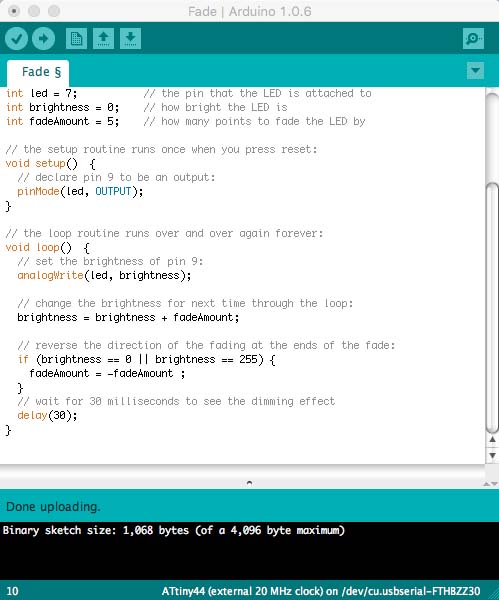
Task: Click the editor scroll down arrow
Action: point(492,455)
